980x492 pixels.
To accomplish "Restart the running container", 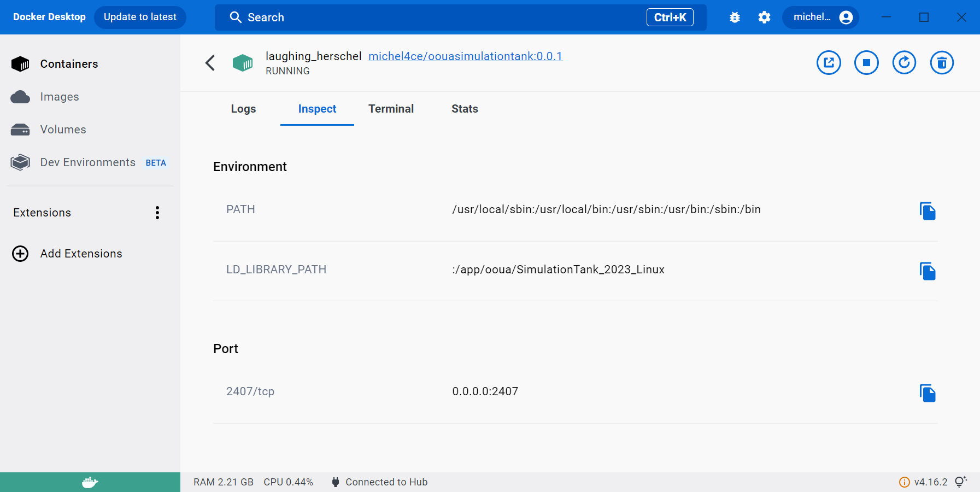I will click(x=904, y=63).
